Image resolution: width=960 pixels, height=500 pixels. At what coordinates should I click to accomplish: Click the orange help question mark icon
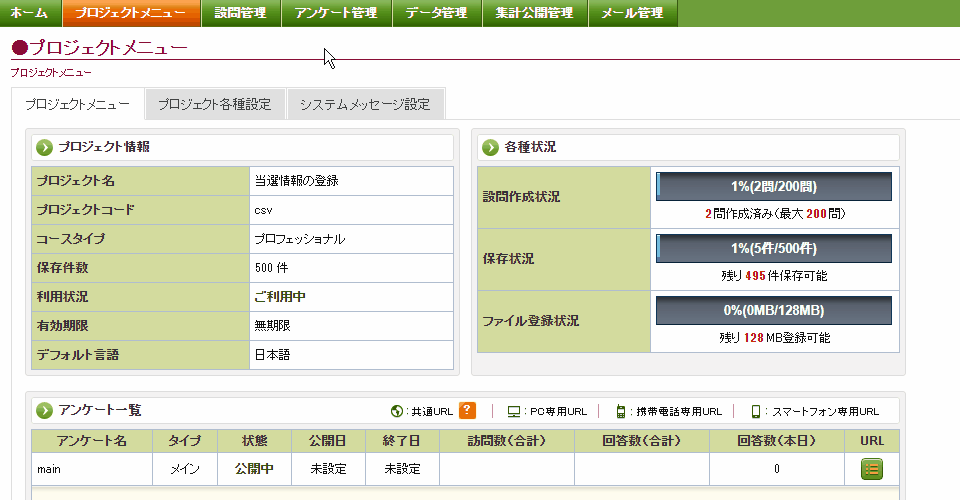point(467,410)
